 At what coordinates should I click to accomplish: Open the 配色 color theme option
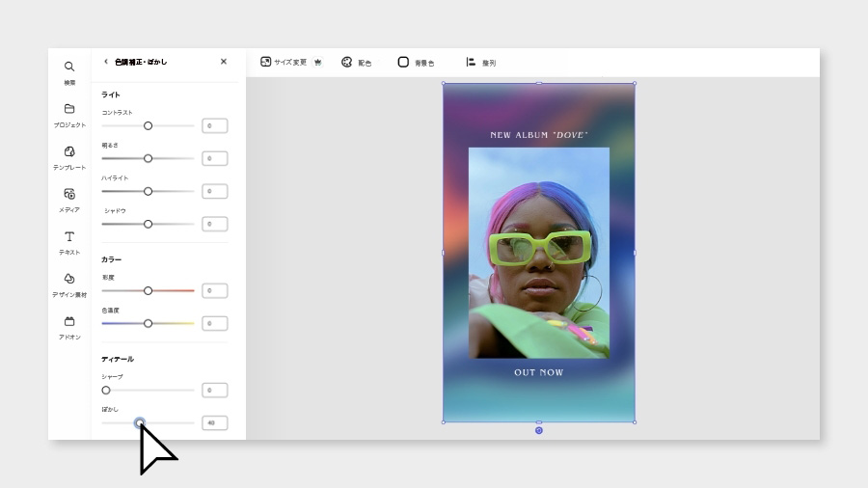pos(356,63)
